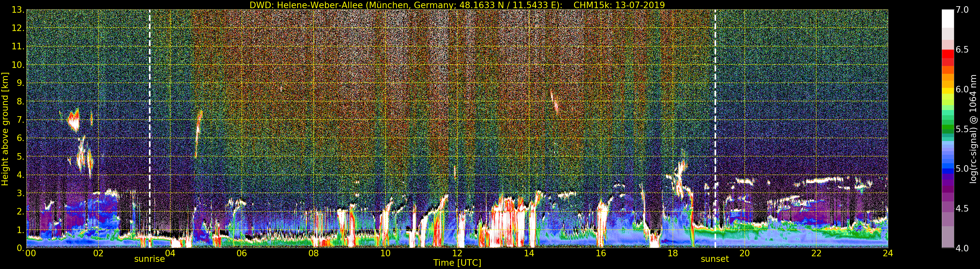Click the colorbar "7.0" value label
The width and height of the screenshot is (980, 269).
962,10
